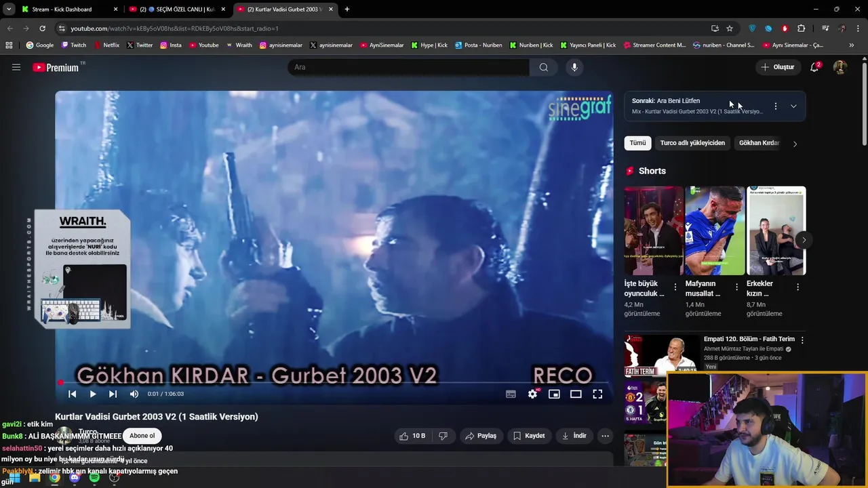The width and height of the screenshot is (868, 488).
Task: Open a new browser tab
Action: 347,9
